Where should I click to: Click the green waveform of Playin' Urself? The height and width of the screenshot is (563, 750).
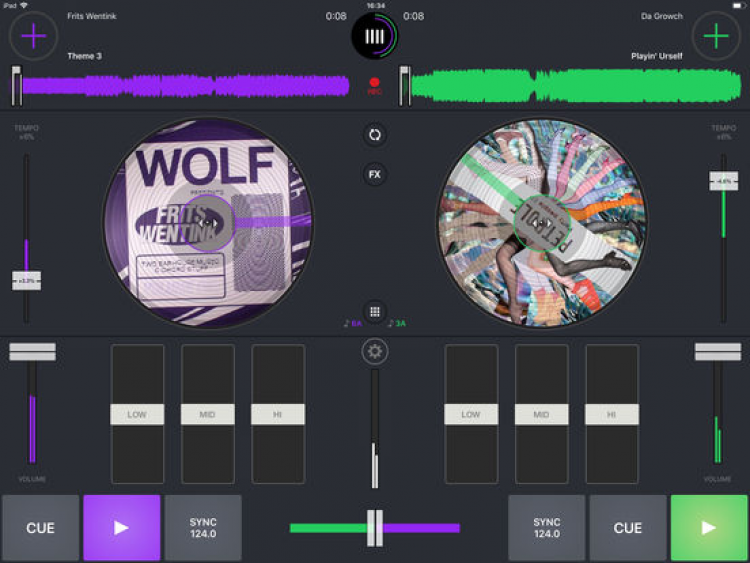pos(576,86)
